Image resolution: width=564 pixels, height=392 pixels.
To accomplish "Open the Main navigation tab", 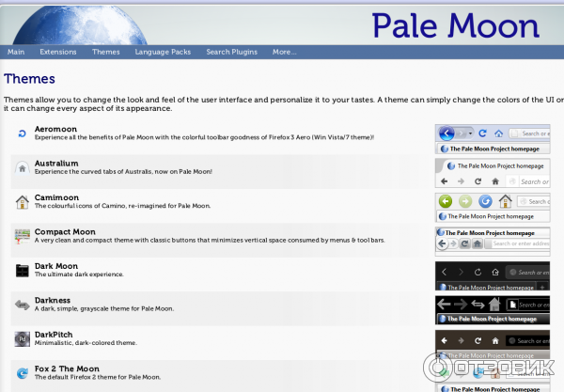I will (x=16, y=52).
